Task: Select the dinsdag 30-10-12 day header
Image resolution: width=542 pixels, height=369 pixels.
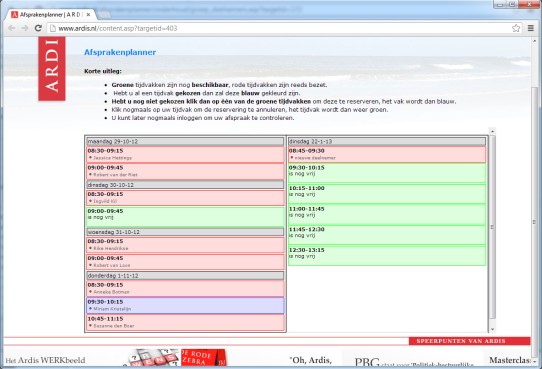Action: click(185, 185)
